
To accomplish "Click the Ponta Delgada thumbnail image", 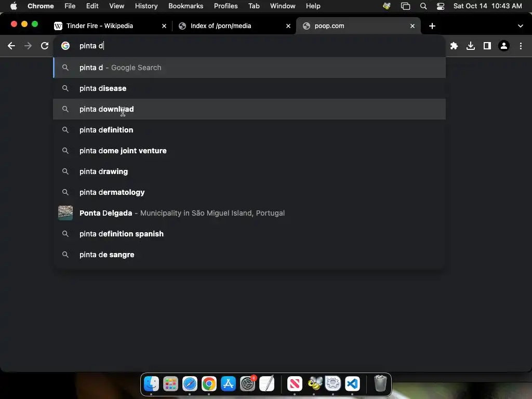I will (x=65, y=213).
